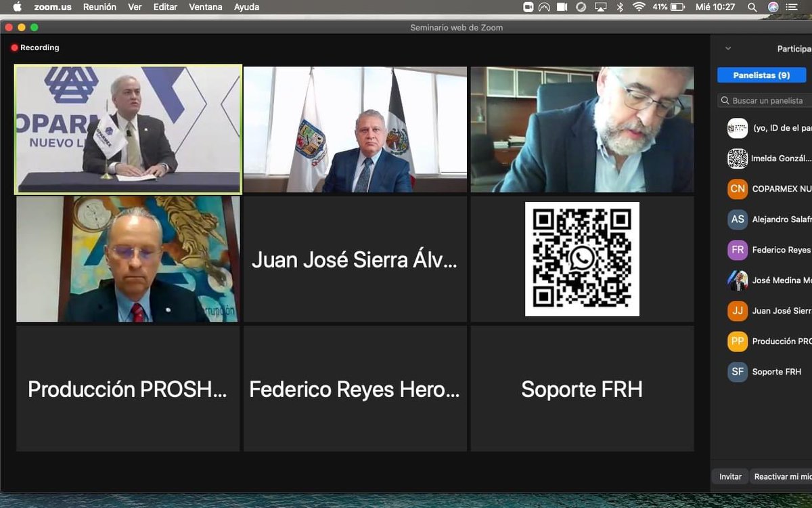Select the Producción PROSH video tile

[x=129, y=389]
